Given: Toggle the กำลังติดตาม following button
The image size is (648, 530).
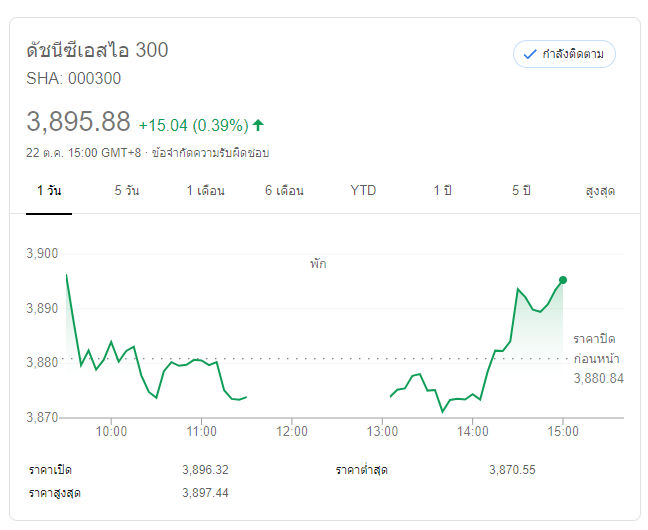Looking at the screenshot, I should (x=564, y=54).
